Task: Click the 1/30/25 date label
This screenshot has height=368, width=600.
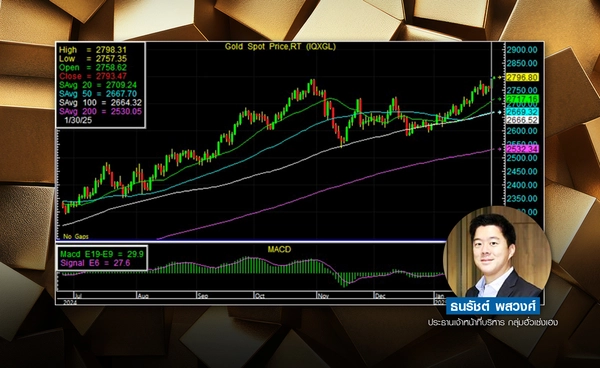Action: pos(78,120)
